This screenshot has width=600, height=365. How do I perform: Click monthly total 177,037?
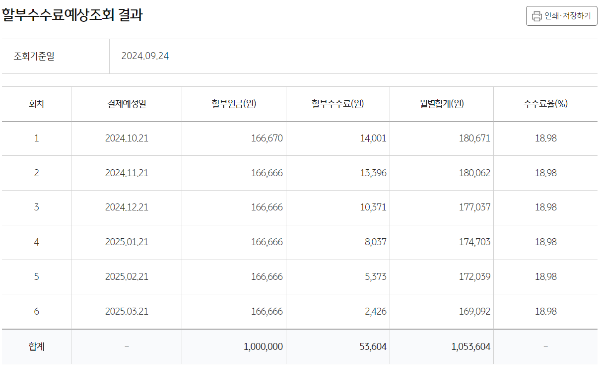(x=475, y=207)
